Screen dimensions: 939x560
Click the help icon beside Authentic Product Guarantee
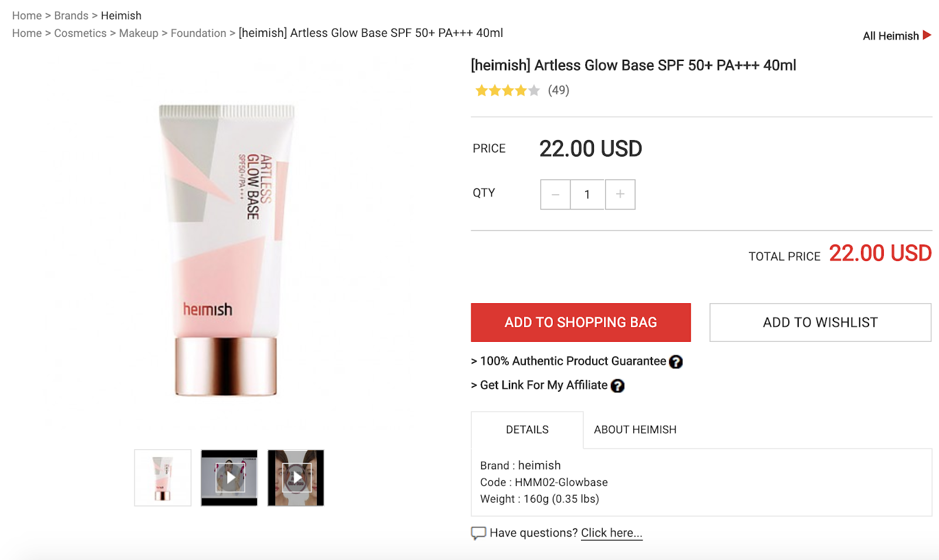[x=675, y=362]
